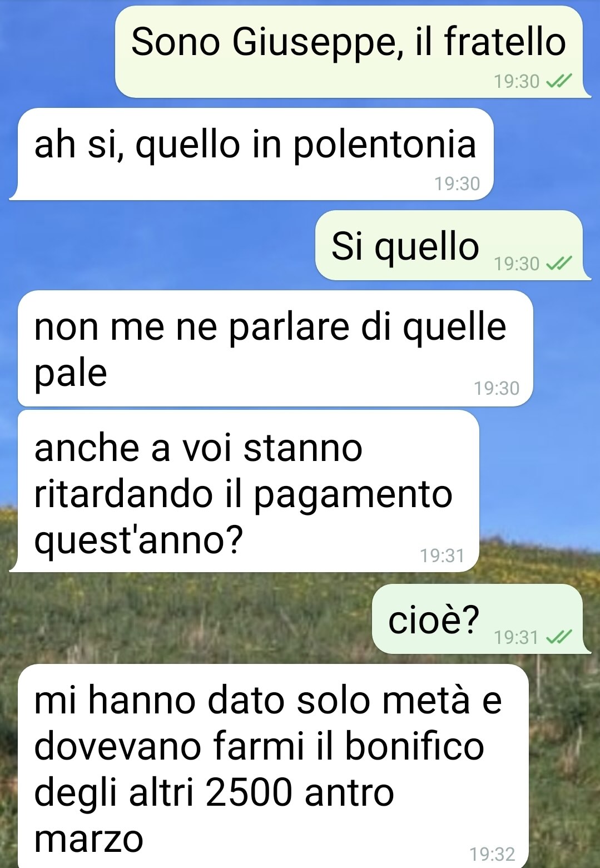Tap message mentioning 'bonifico degli altri 2500'
The width and height of the screenshot is (600, 868).
[273, 766]
